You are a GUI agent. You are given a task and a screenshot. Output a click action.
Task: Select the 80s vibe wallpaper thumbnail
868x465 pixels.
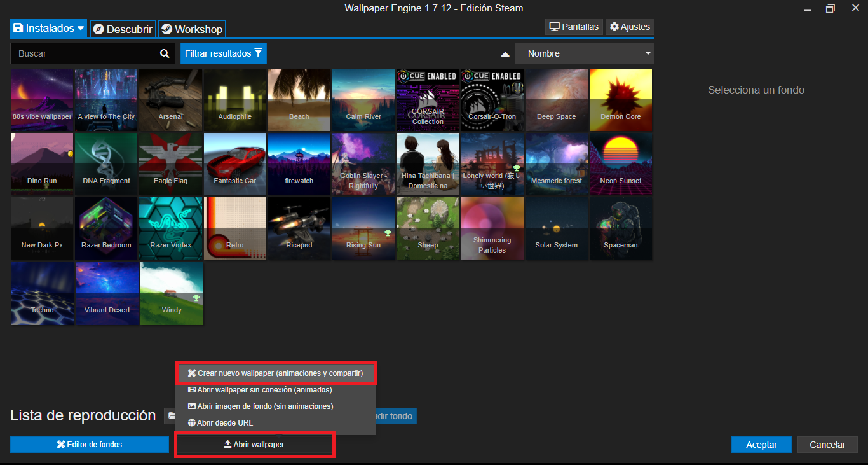click(x=42, y=101)
